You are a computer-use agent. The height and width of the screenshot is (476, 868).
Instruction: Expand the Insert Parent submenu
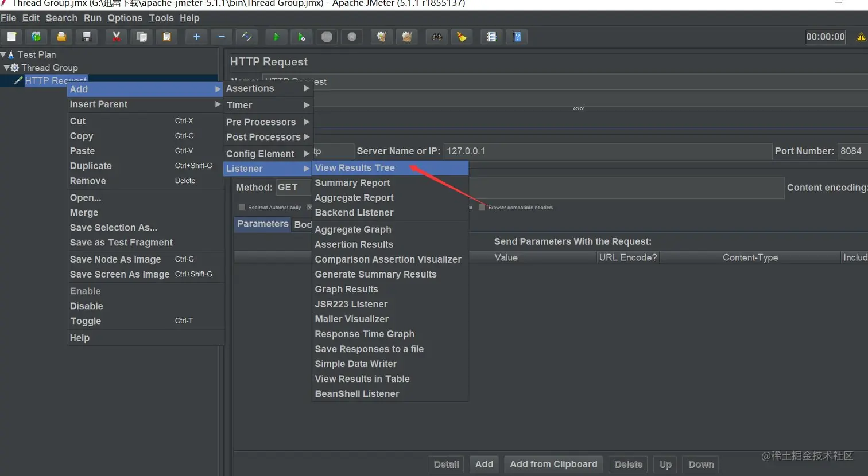click(x=145, y=104)
